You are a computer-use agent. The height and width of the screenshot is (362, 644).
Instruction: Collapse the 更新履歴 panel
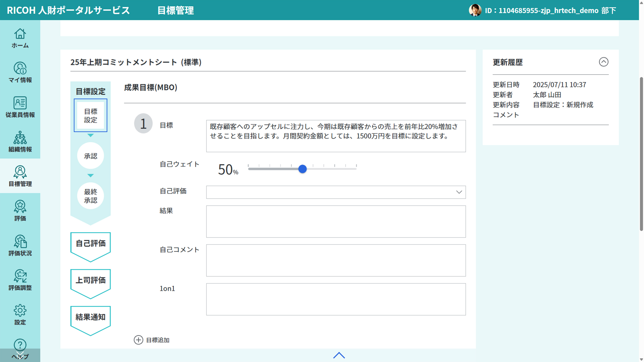(604, 62)
